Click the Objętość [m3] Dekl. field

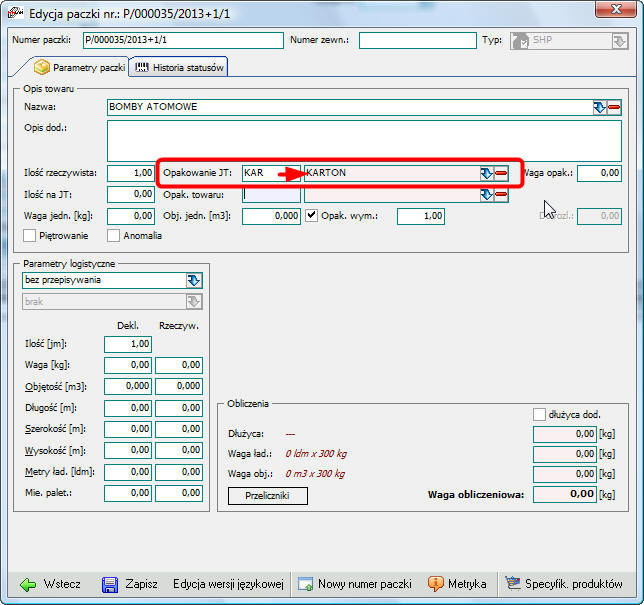tap(128, 386)
